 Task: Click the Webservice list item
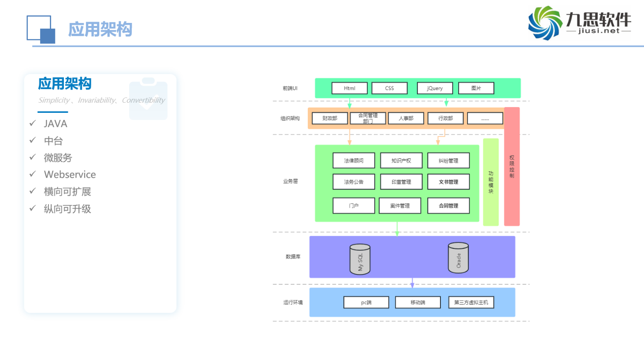click(x=70, y=175)
